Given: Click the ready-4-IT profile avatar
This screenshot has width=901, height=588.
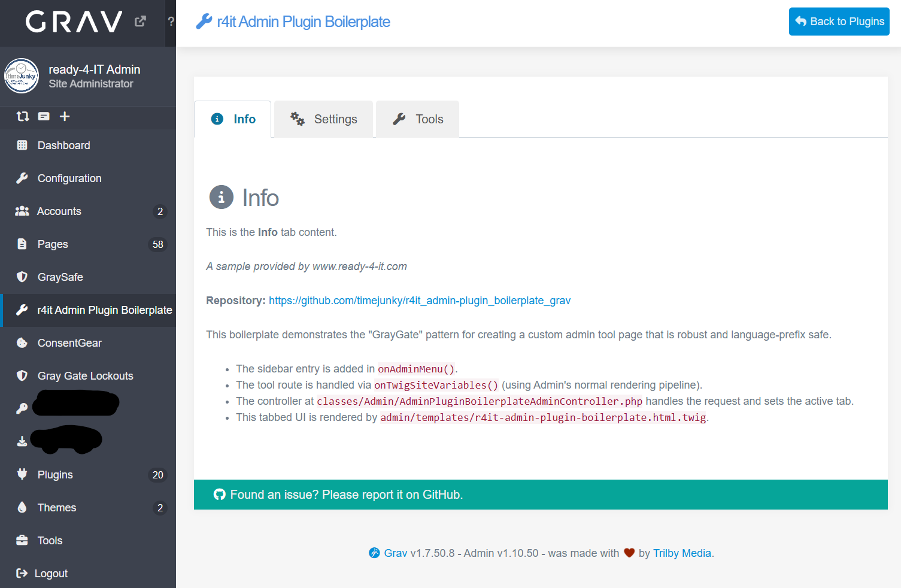Looking at the screenshot, I should (x=22, y=76).
